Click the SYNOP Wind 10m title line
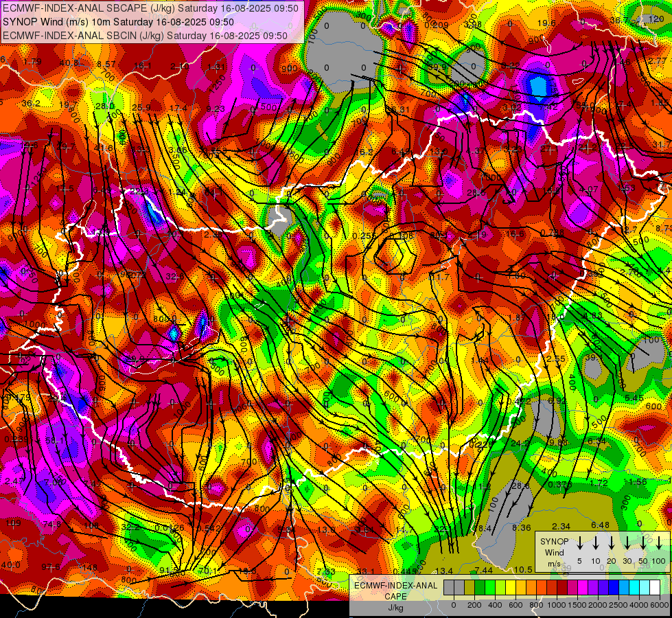Viewport: 672px width, 618px height. (x=118, y=22)
